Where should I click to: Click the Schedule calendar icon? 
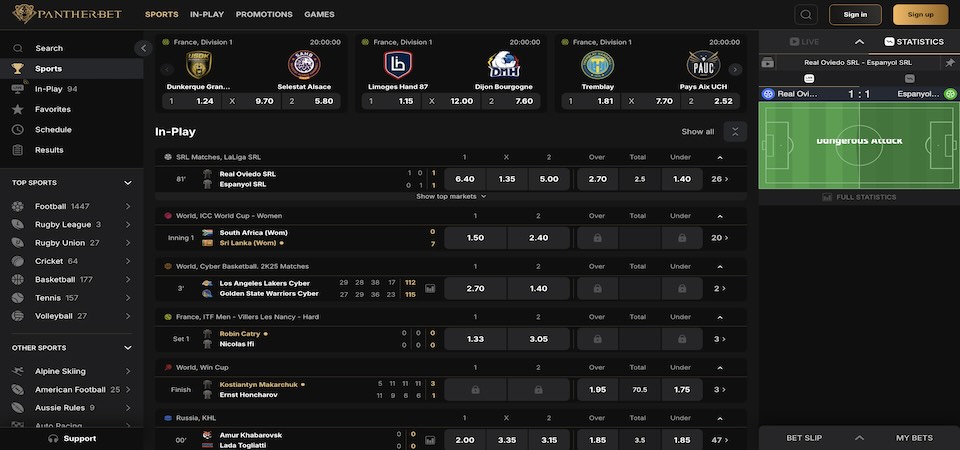click(18, 130)
